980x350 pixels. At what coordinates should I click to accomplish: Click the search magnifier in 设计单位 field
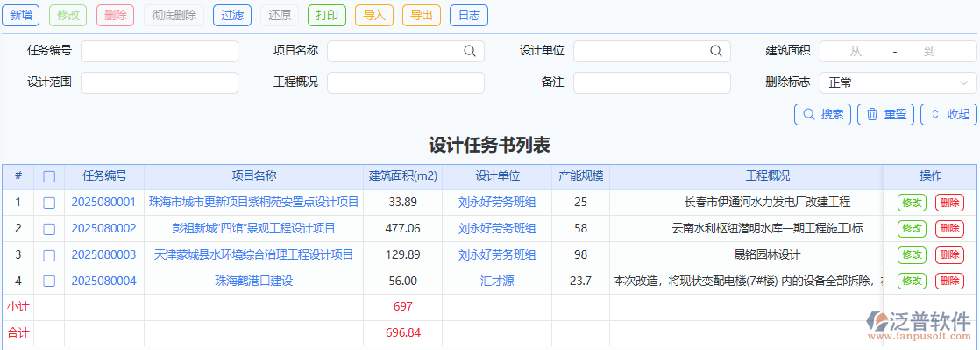tap(715, 51)
